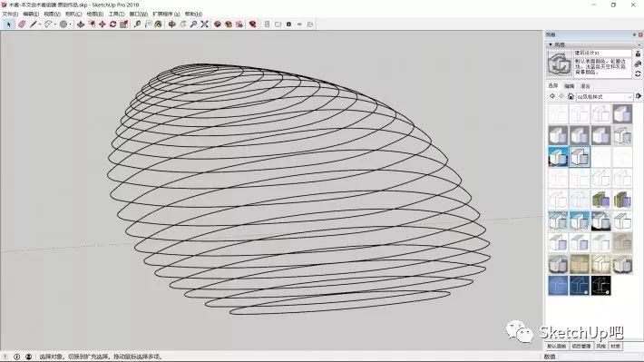Choose the Paint Bucket tool
The height and width of the screenshot is (362, 644).
coord(158,24)
